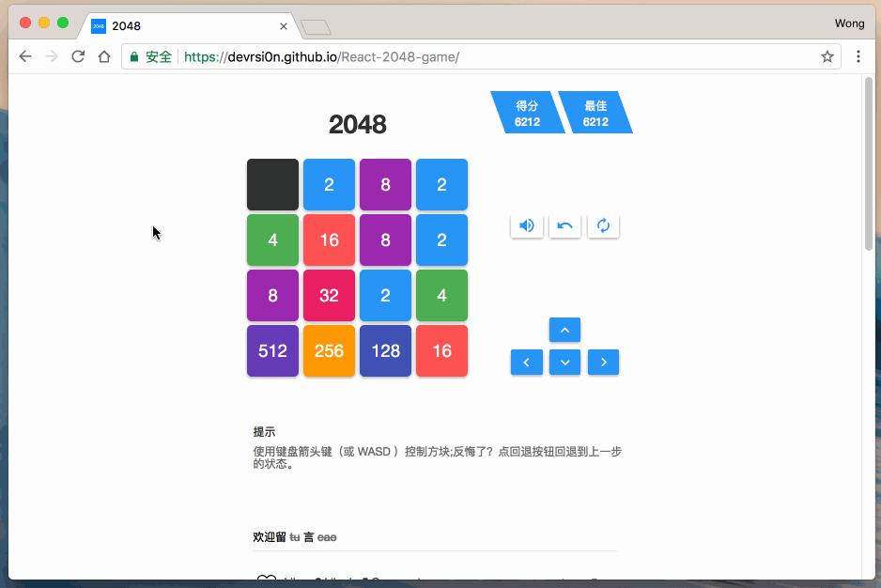Click the 512 tile
Screen dimensions: 881x588
pos(272,350)
